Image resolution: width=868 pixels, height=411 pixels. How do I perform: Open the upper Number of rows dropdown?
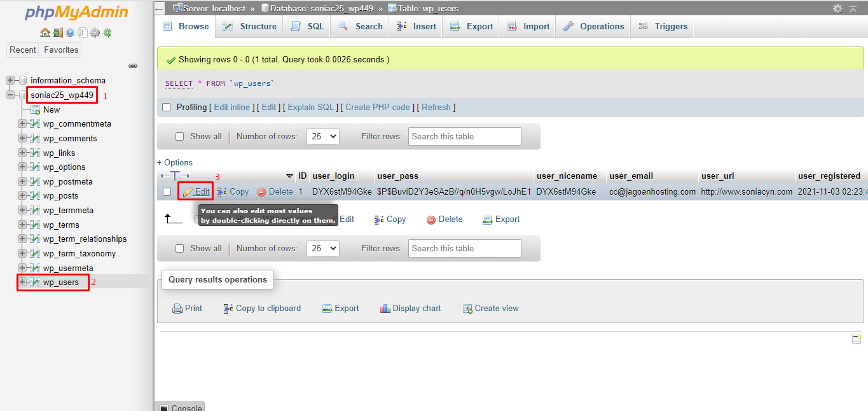[323, 137]
